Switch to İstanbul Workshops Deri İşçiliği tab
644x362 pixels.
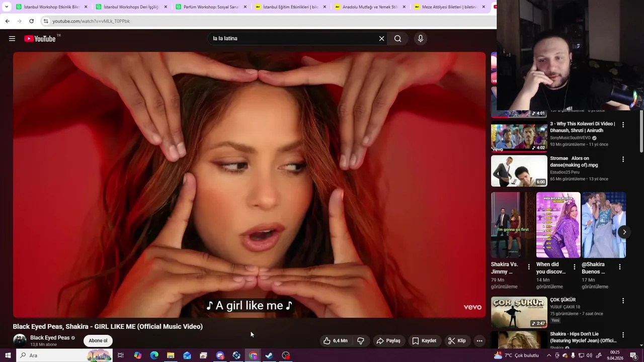pyautogui.click(x=130, y=7)
